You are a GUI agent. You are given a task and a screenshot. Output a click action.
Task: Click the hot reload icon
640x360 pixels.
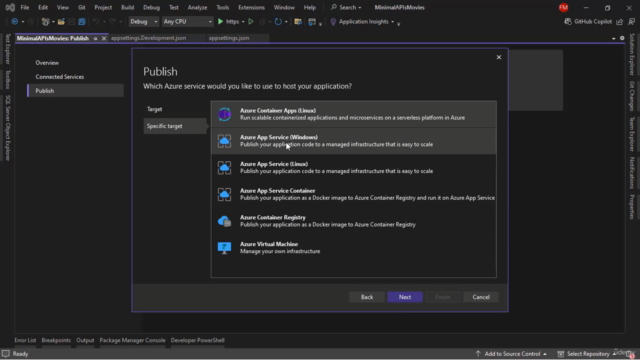(262, 22)
